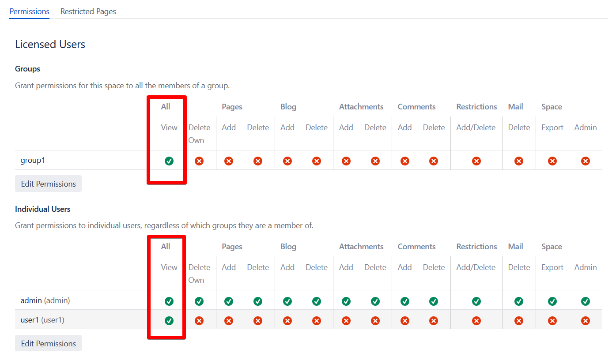Click admin Blog Add green check icon
Screen dimensions: 616x364
coord(287,301)
